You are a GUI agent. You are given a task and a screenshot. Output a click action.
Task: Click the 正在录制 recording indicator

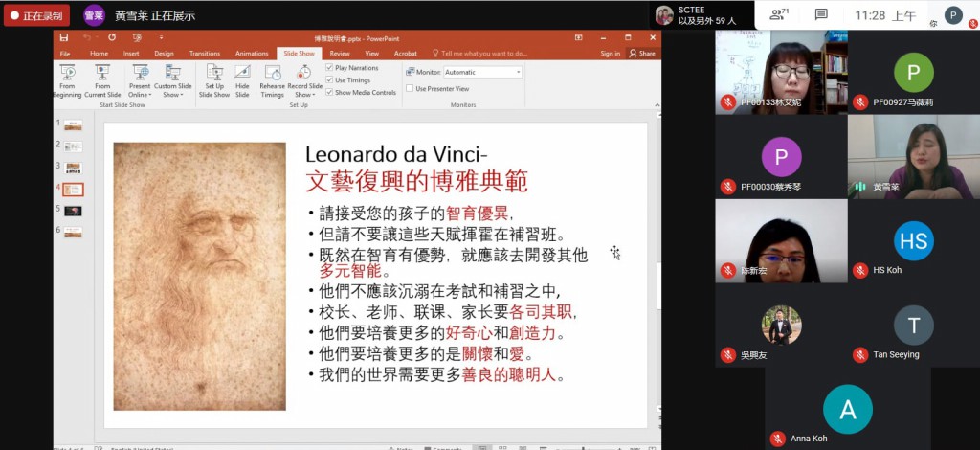click(36, 15)
